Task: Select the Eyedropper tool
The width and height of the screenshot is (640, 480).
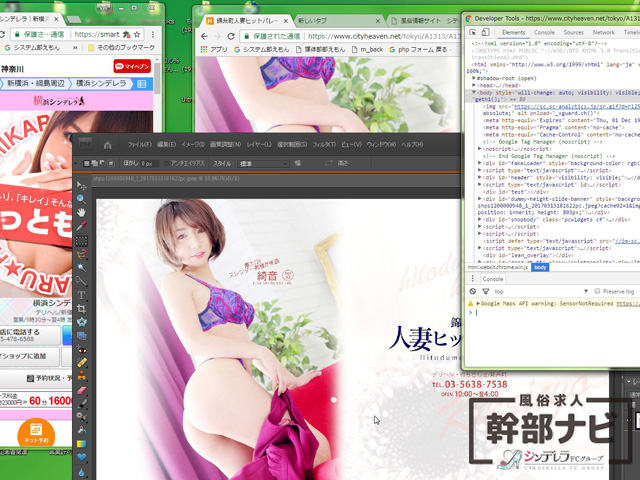Action: (x=82, y=226)
